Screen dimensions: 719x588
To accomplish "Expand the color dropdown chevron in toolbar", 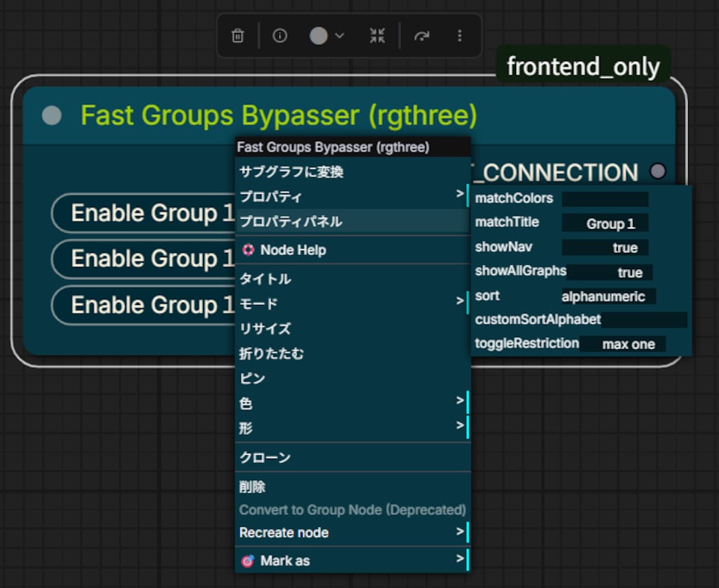I will point(339,36).
